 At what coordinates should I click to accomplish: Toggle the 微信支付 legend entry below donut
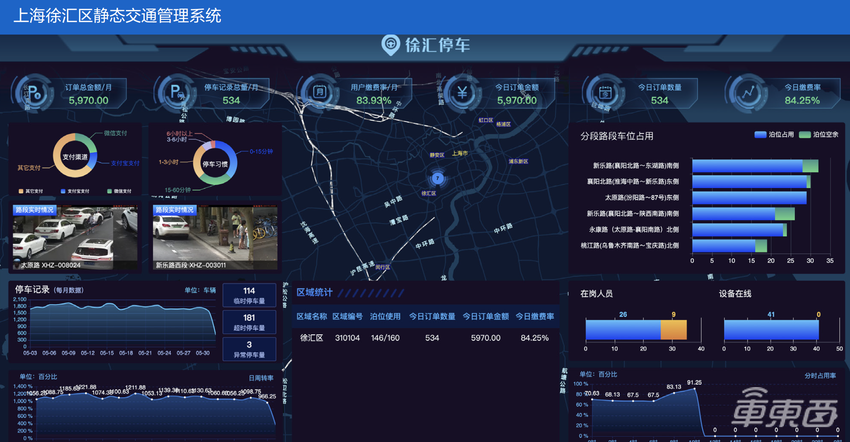(119, 191)
